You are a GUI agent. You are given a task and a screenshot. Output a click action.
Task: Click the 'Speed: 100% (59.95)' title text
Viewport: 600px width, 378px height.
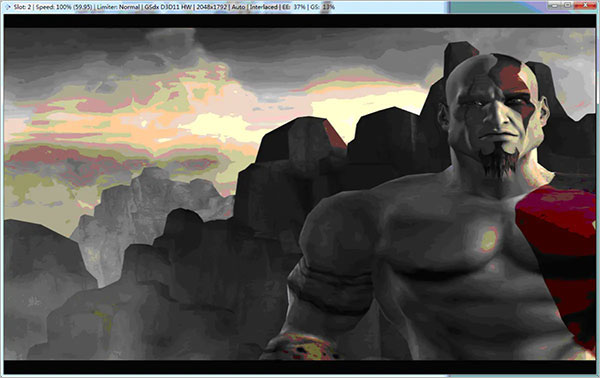click(x=64, y=7)
